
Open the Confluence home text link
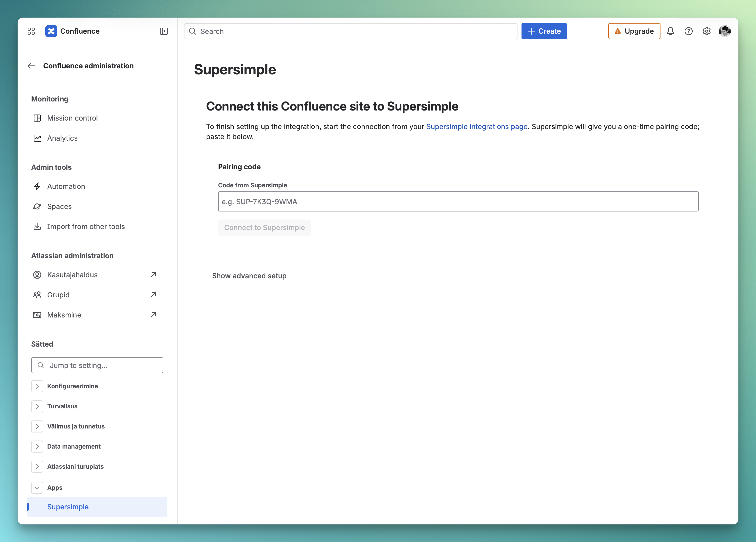(x=80, y=31)
